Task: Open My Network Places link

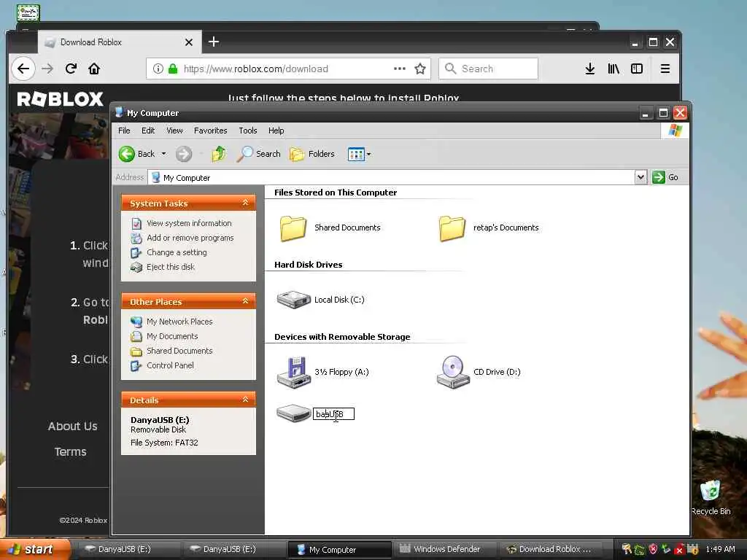Action: [x=179, y=322]
